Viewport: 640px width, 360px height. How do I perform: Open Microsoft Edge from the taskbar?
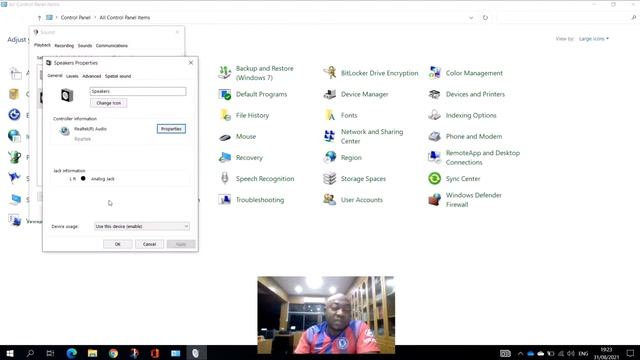(71, 353)
